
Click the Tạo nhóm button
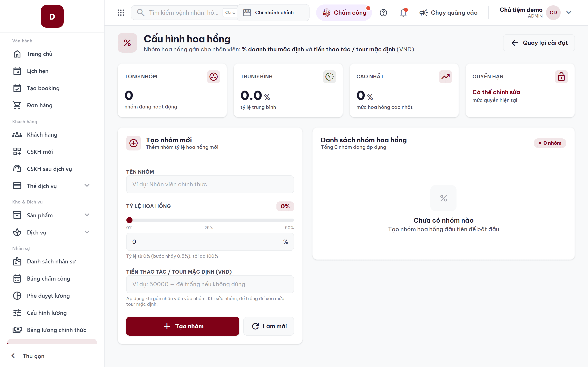pos(183,326)
